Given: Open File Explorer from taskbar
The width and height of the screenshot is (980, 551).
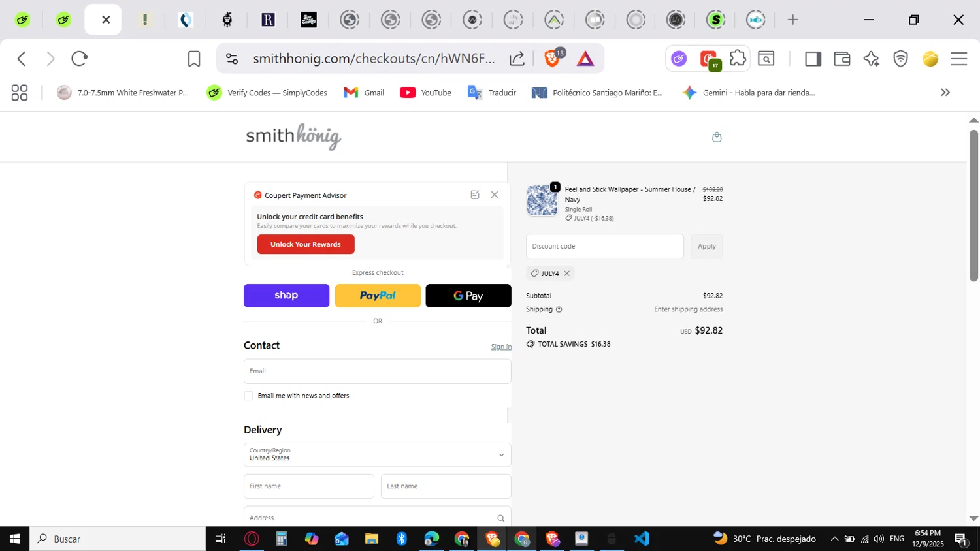Looking at the screenshot, I should coord(372,539).
